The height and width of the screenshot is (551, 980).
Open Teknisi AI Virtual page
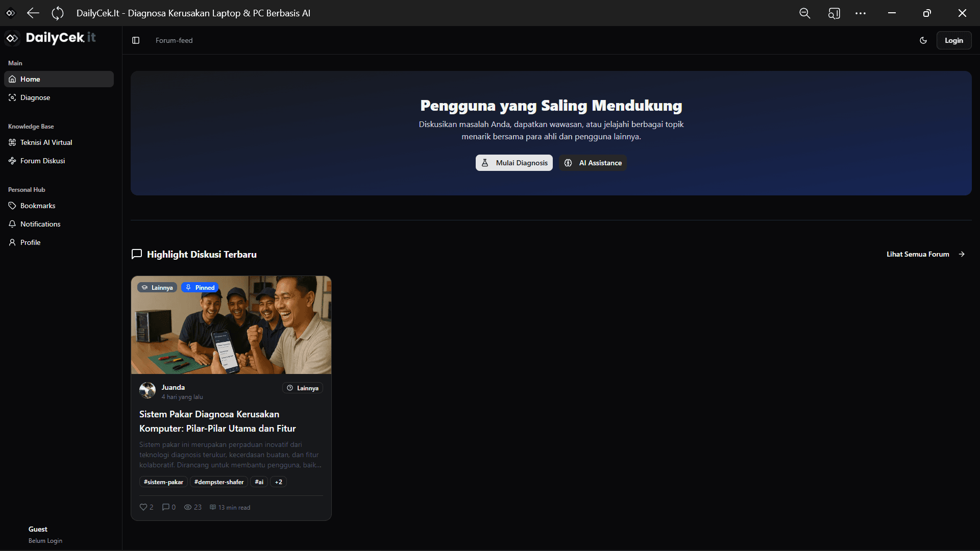click(46, 142)
